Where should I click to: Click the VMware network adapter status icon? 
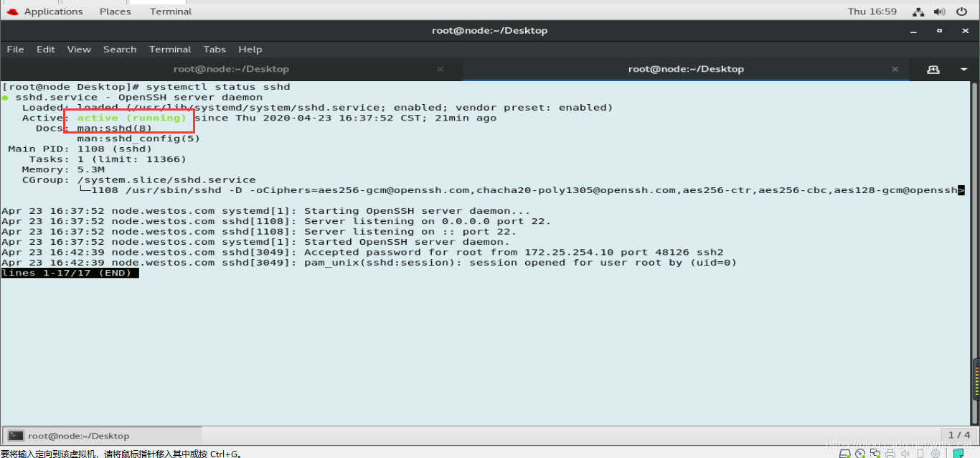tap(875, 454)
